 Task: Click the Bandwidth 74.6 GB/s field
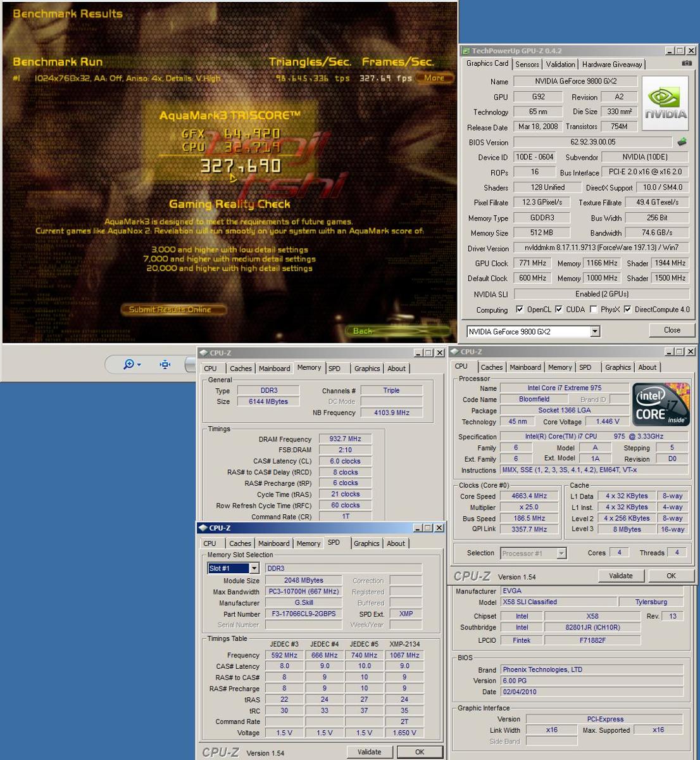[x=657, y=232]
